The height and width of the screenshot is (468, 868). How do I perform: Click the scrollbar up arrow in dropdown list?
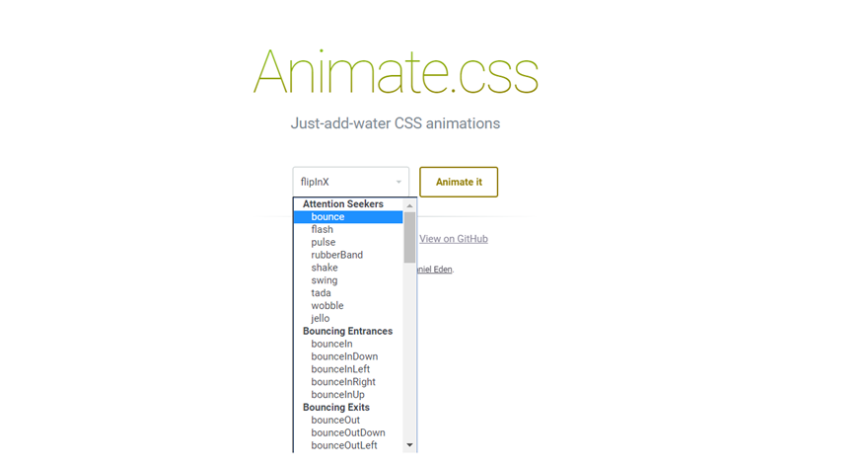point(409,205)
